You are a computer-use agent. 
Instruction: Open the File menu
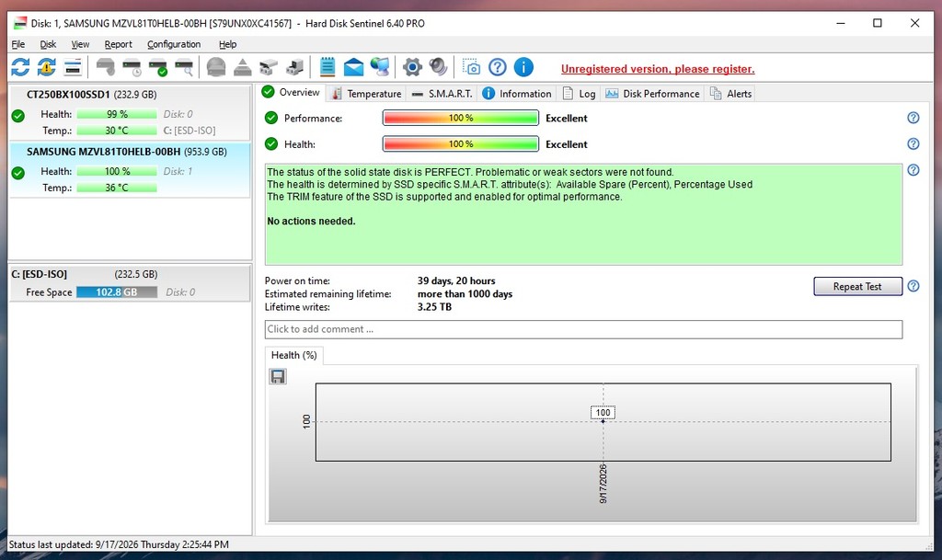(18, 44)
